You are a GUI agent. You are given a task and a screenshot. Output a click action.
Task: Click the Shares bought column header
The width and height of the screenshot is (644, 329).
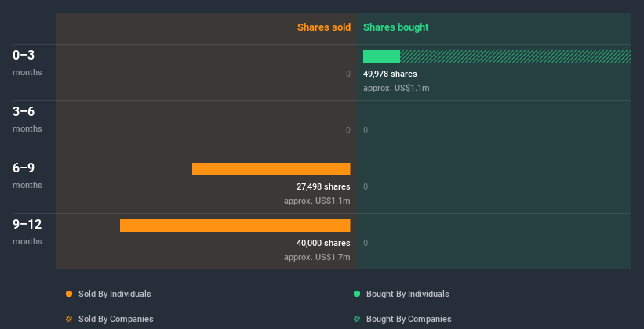pyautogui.click(x=396, y=27)
